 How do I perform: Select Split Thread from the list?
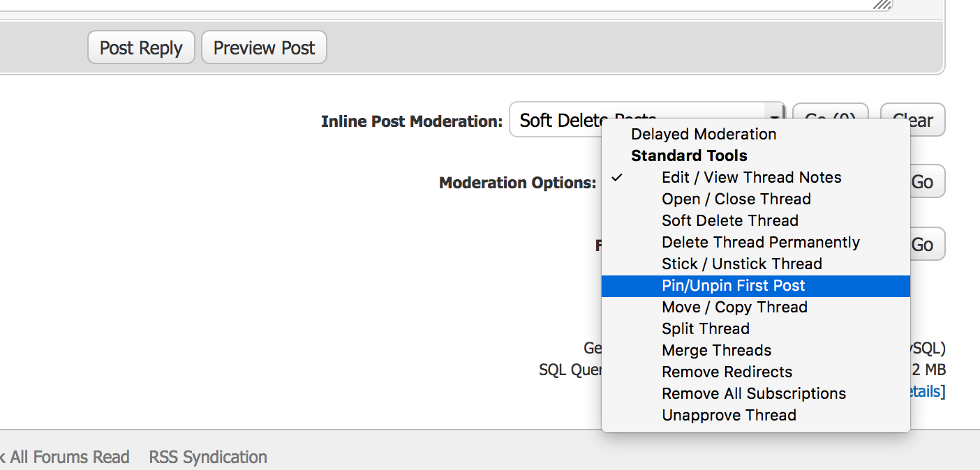point(705,328)
